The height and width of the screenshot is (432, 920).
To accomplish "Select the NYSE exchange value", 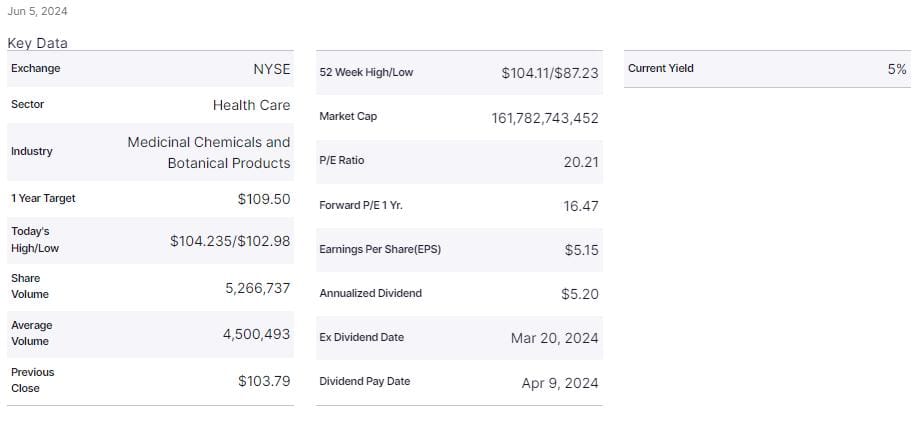I will 271,69.
